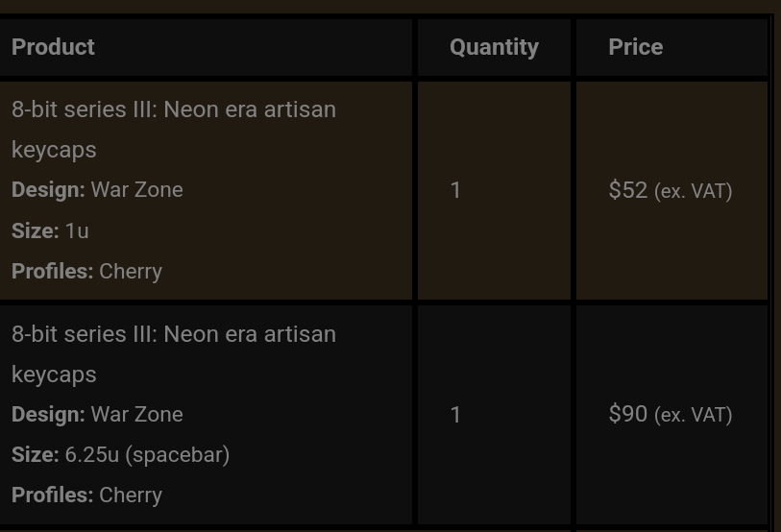Click the Price column header
Image resolution: width=781 pixels, height=532 pixels.
pos(635,47)
